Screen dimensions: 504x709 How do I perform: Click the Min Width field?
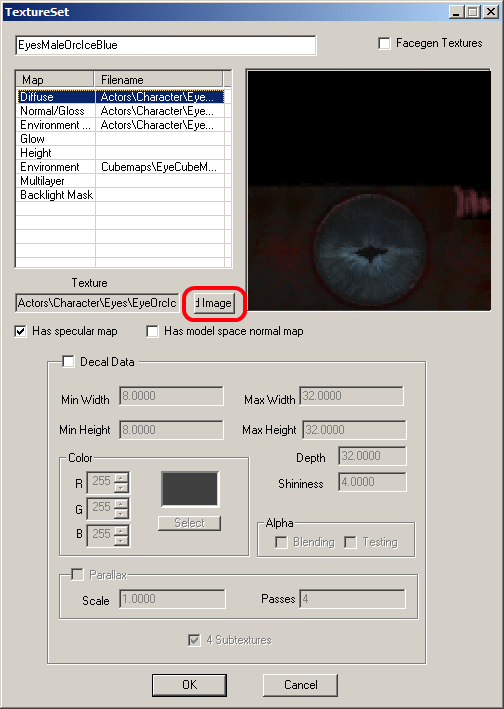pyautogui.click(x=171, y=396)
